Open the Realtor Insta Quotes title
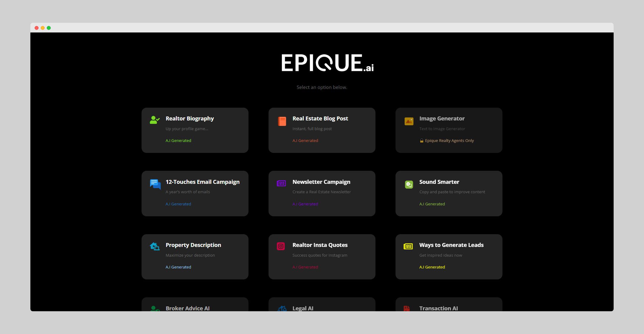Viewport: 644px width, 334px height. click(x=320, y=245)
